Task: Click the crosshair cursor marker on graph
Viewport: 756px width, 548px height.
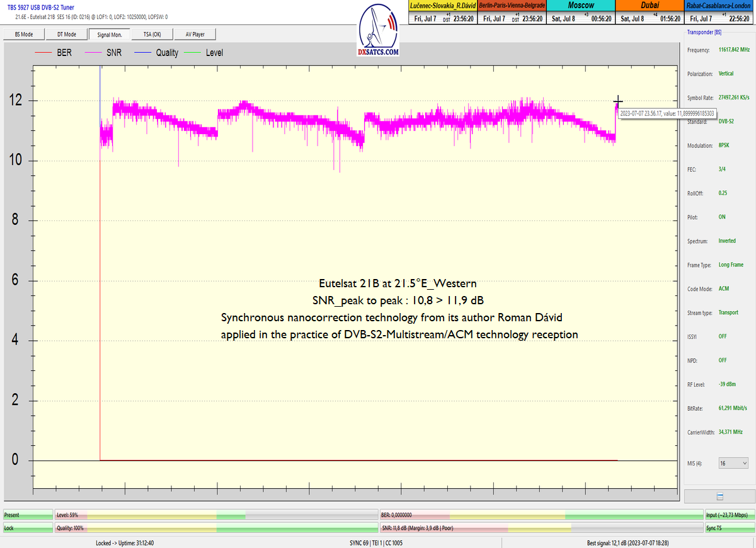Action: click(x=618, y=101)
